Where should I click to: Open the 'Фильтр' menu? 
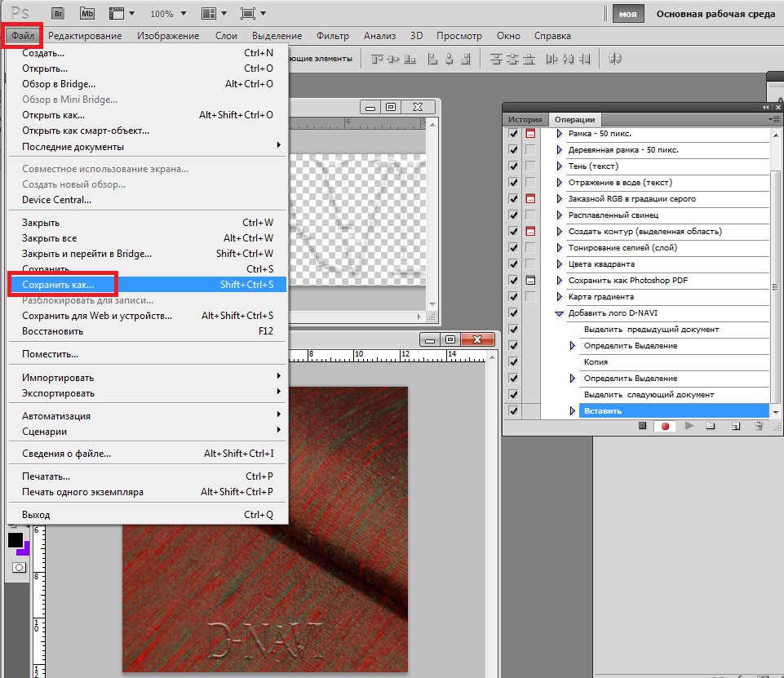(333, 36)
